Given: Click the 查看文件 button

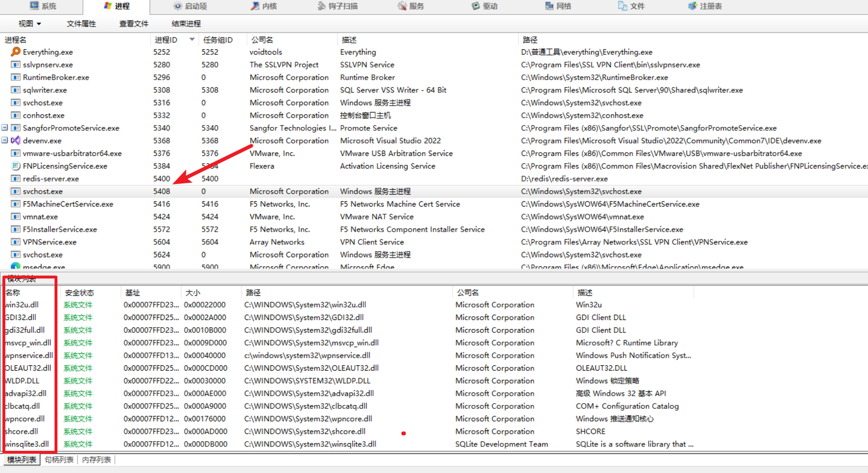Looking at the screenshot, I should (x=134, y=23).
